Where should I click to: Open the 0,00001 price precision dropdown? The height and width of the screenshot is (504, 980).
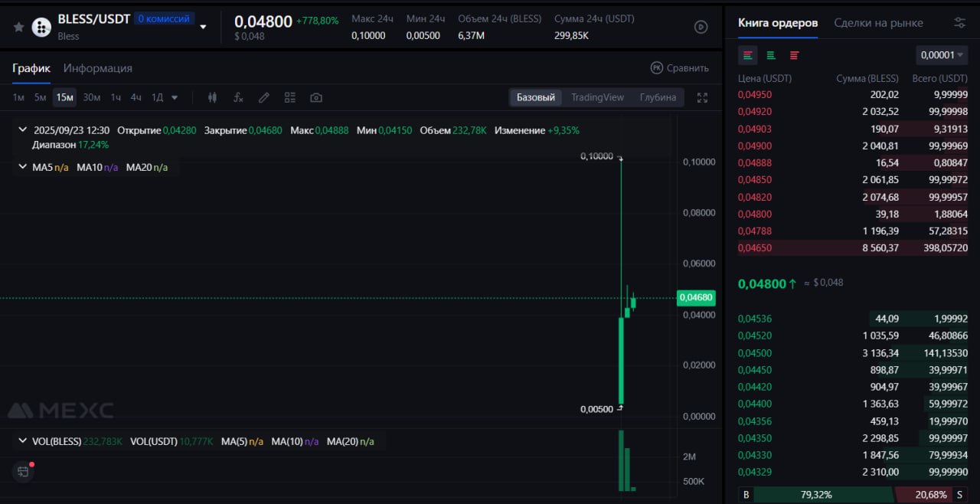coord(941,55)
